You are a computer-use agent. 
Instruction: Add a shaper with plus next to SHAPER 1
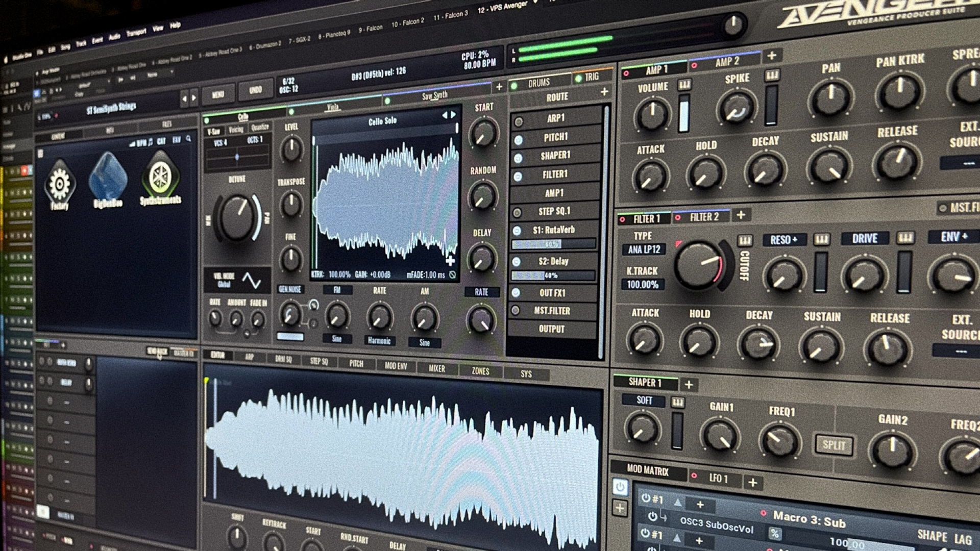click(689, 385)
